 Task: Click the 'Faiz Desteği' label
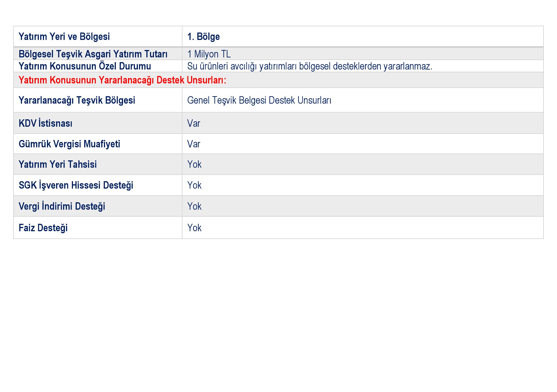pos(43,228)
